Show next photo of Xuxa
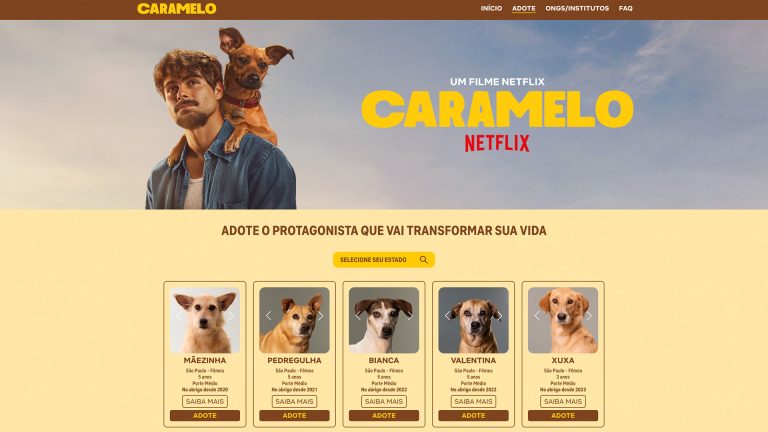Image resolution: width=768 pixels, height=432 pixels. tap(589, 316)
